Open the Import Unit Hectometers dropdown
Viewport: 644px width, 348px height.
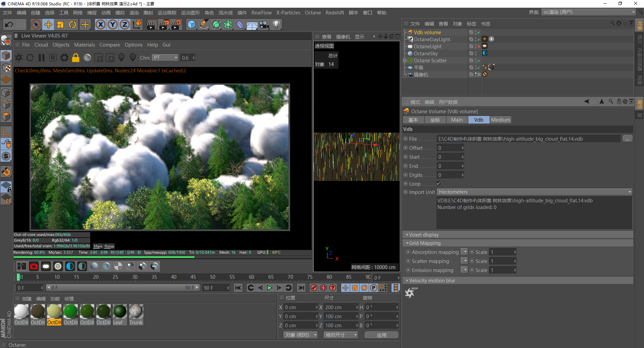click(535, 192)
